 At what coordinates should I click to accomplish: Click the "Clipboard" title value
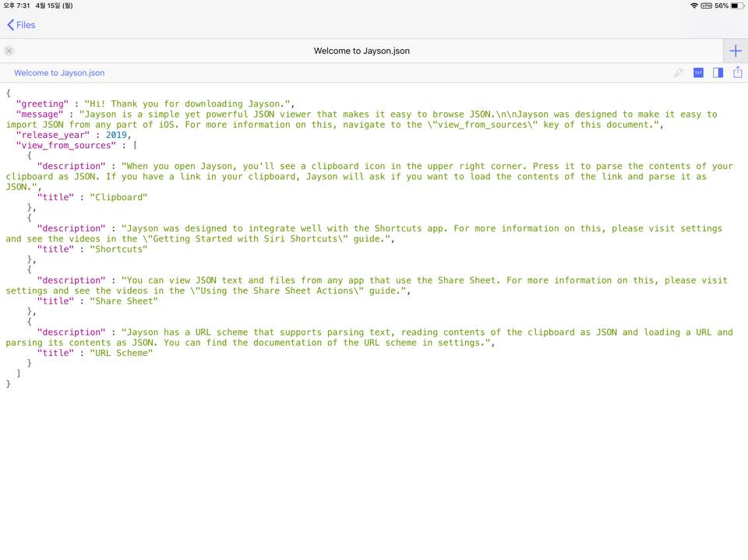click(x=118, y=197)
